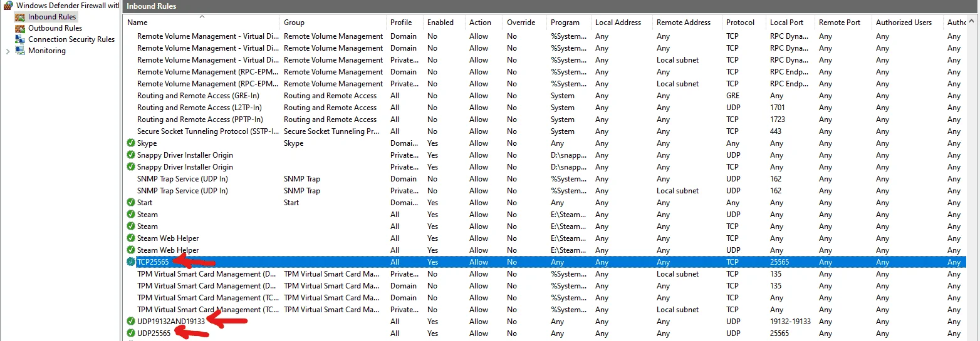Click green check icon beside UDP25565
The width and height of the screenshot is (980, 341).
130,333
